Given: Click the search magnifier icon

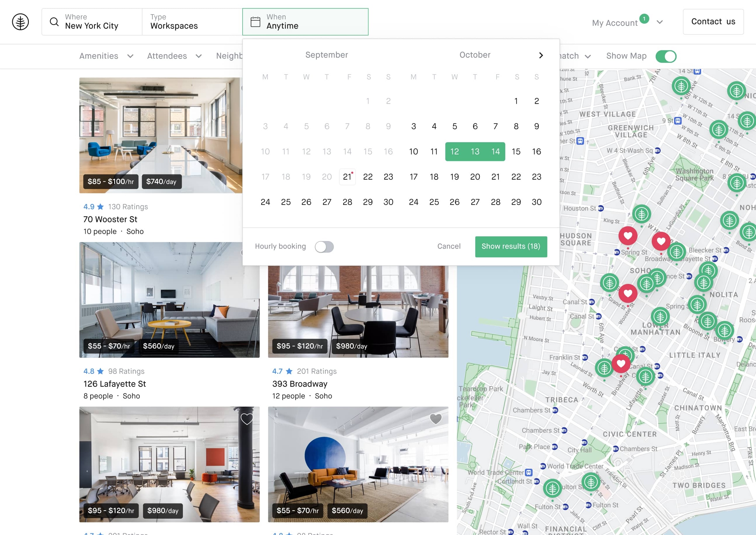Looking at the screenshot, I should 54,22.
